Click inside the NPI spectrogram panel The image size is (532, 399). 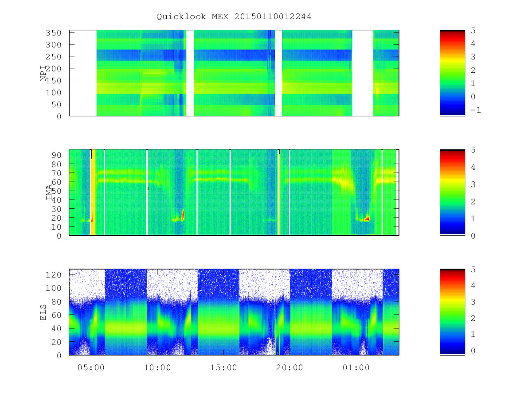tap(234, 73)
